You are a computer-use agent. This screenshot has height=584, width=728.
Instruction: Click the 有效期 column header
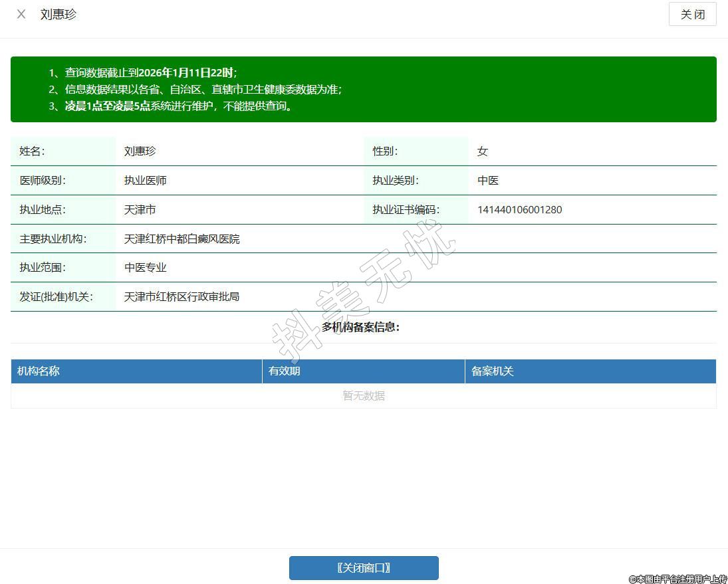(285, 371)
